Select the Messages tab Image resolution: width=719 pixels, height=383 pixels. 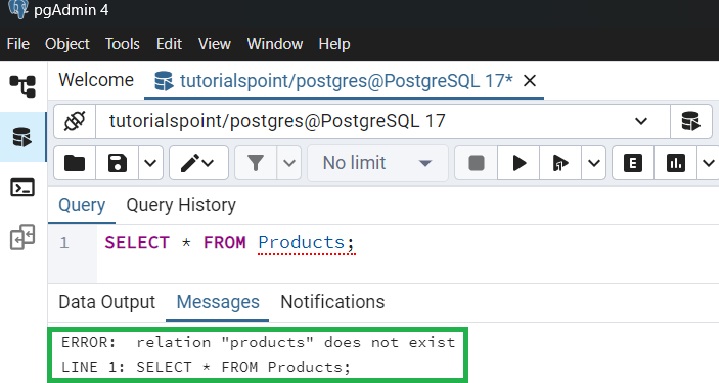[x=218, y=302]
